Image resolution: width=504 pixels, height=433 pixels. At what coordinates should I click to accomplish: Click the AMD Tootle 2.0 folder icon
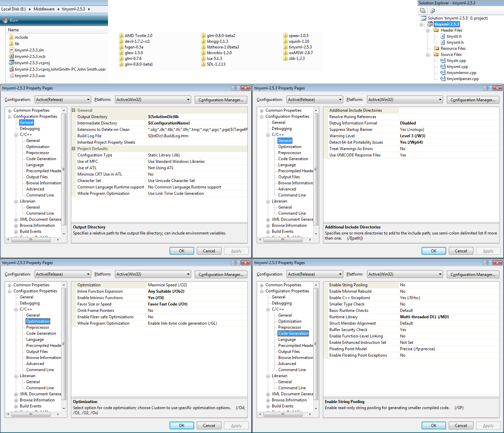[121, 36]
